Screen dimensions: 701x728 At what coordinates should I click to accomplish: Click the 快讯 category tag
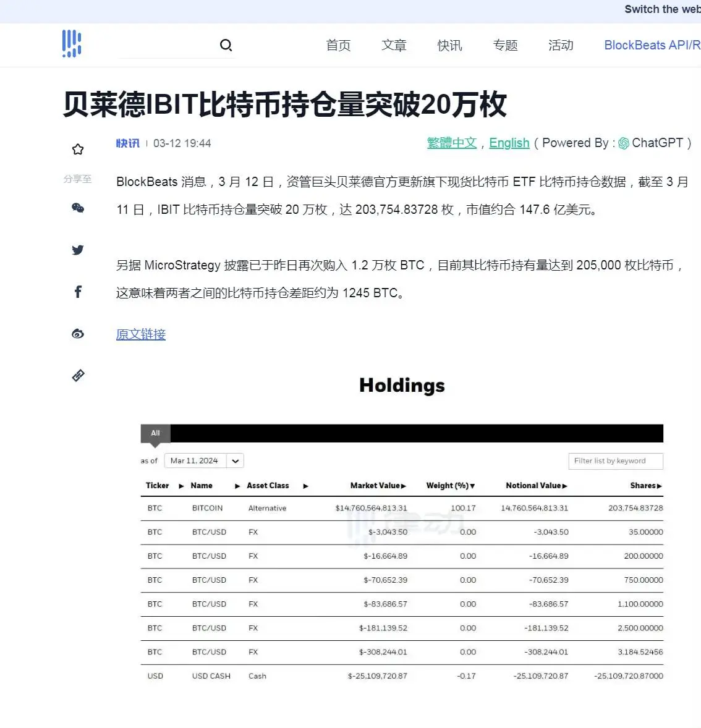[x=128, y=143]
